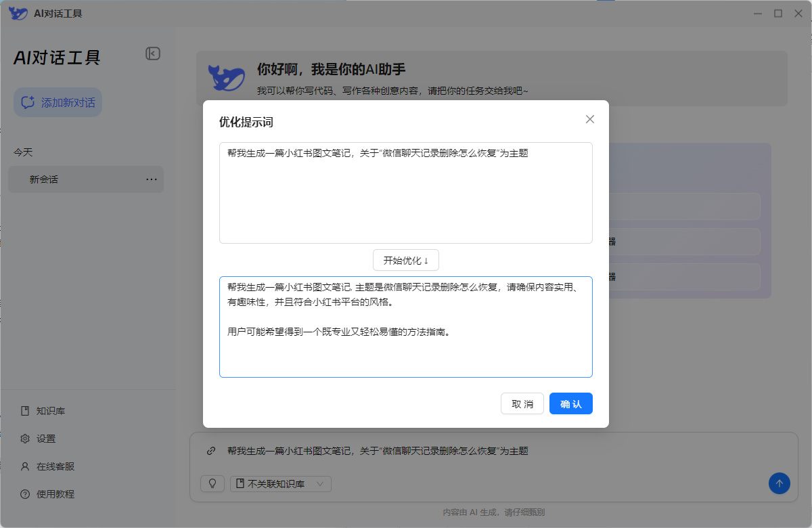Minimize the AI对话工具 window
812x528 pixels.
[x=759, y=13]
